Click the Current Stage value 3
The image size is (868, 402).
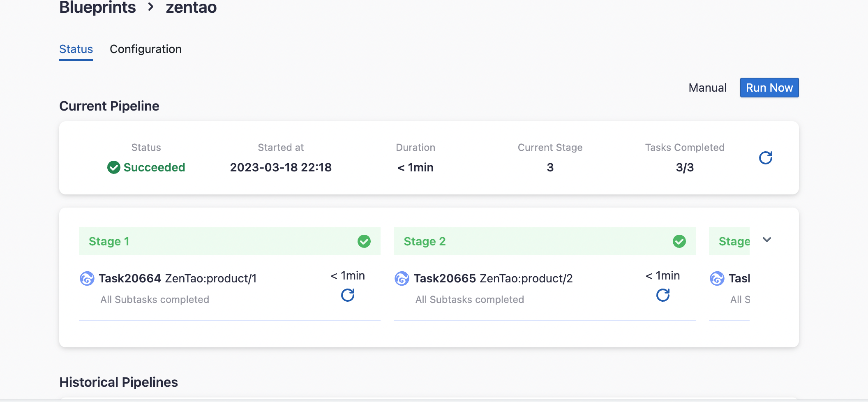(550, 167)
